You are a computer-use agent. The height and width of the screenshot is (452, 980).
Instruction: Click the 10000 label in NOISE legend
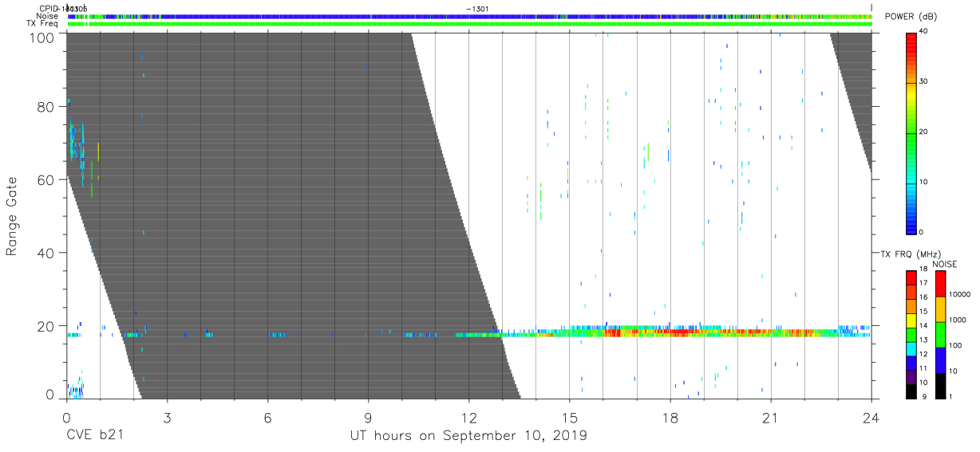962,294
